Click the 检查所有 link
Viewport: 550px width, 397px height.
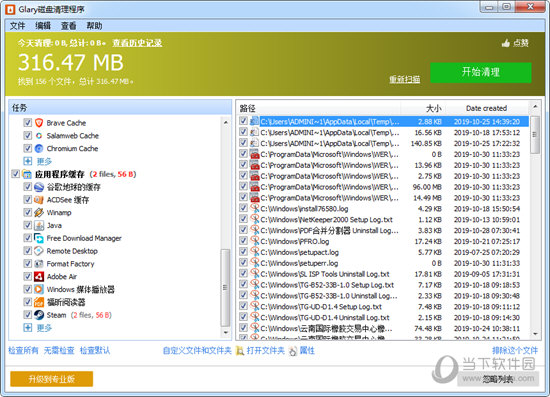pyautogui.click(x=23, y=350)
